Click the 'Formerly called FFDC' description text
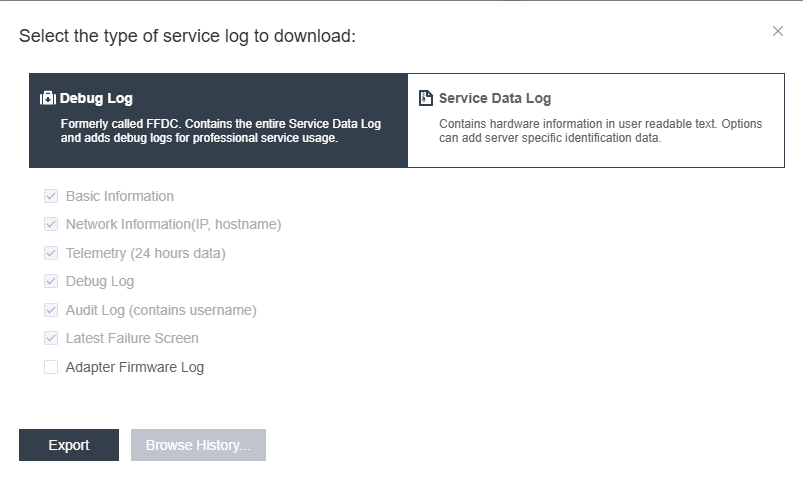 point(221,131)
